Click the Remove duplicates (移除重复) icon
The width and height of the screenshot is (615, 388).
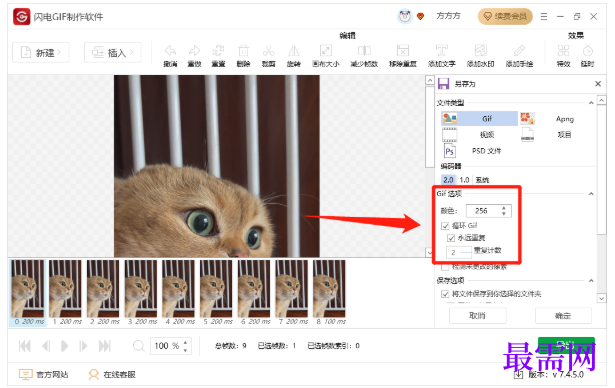pyautogui.click(x=402, y=51)
